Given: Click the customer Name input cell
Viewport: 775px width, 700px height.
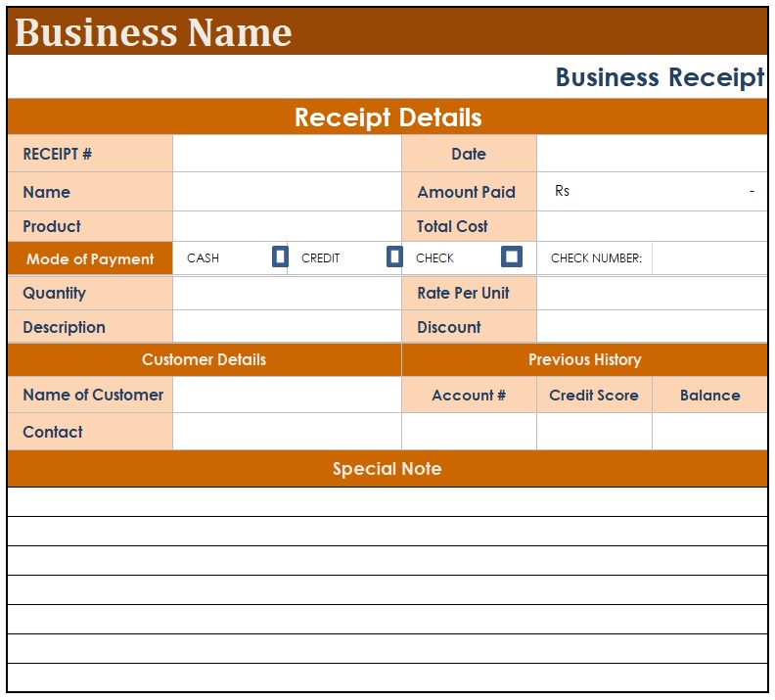Looking at the screenshot, I should (x=287, y=192).
